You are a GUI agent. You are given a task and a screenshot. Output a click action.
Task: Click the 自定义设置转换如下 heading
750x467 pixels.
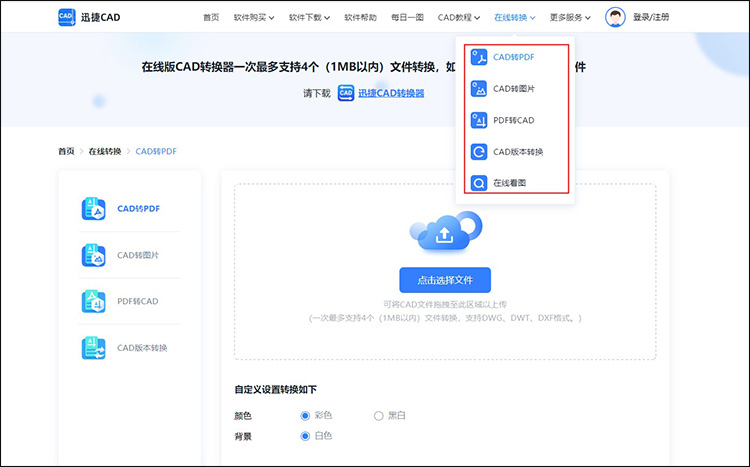pyautogui.click(x=276, y=389)
